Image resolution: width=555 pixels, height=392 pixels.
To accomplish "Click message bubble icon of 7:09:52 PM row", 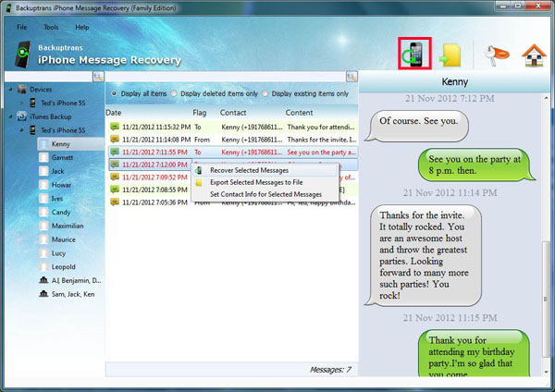I will click(115, 177).
